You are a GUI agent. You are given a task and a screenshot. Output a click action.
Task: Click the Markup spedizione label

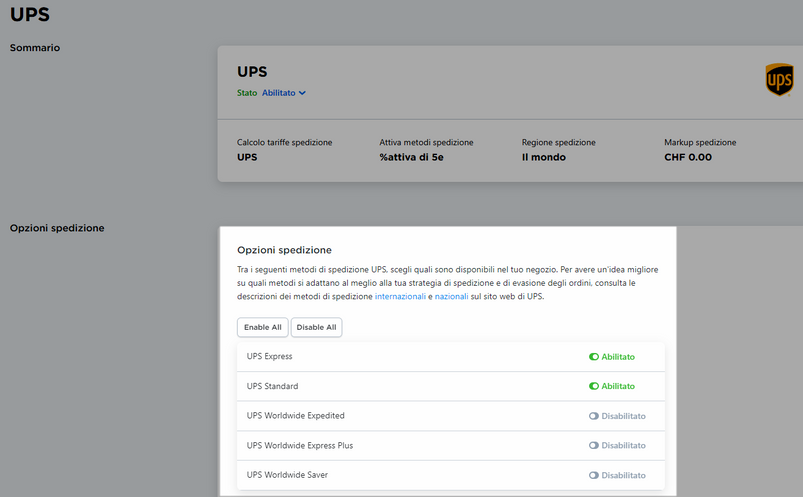pos(700,142)
